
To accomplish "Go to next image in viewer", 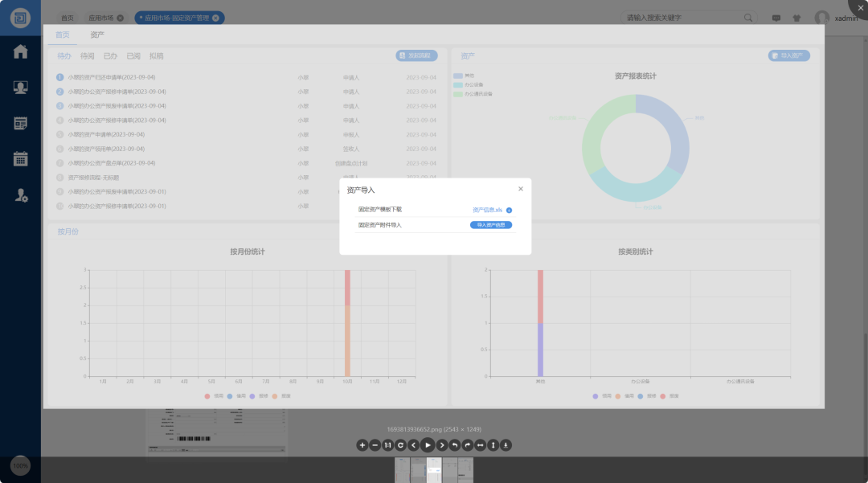I will pyautogui.click(x=442, y=444).
